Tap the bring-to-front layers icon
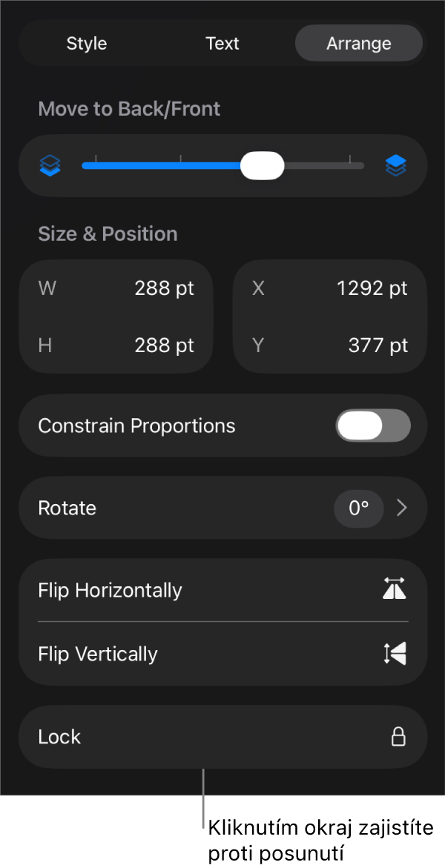This screenshot has width=445, height=868. (x=395, y=165)
